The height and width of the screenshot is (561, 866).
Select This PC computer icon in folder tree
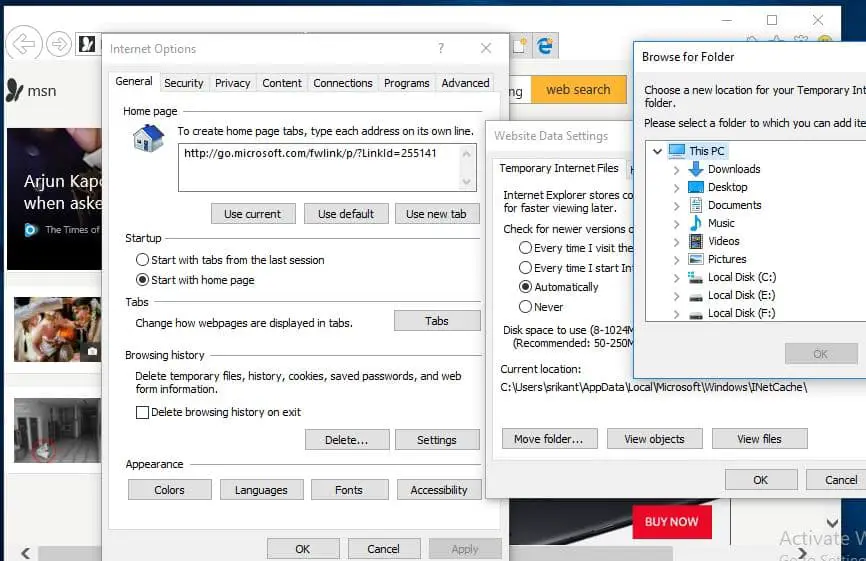(x=676, y=151)
